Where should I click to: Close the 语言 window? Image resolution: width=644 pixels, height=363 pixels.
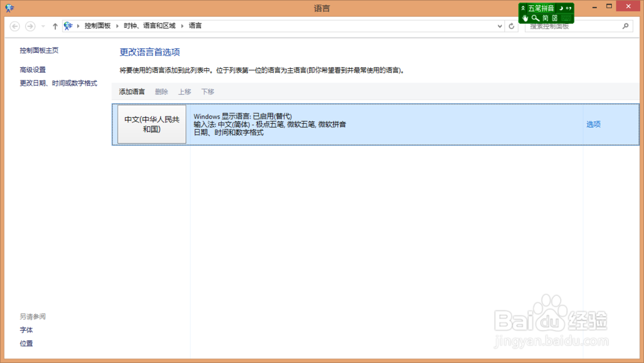[629, 6]
